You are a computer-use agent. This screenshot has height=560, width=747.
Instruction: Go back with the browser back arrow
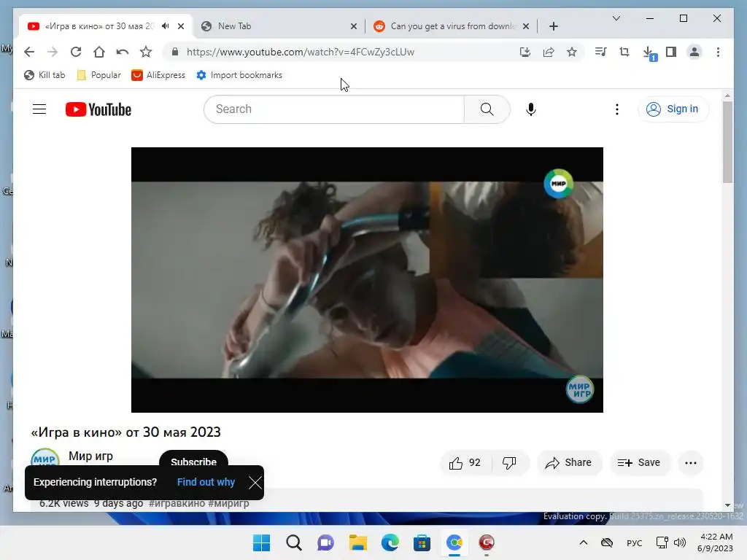pyautogui.click(x=29, y=52)
